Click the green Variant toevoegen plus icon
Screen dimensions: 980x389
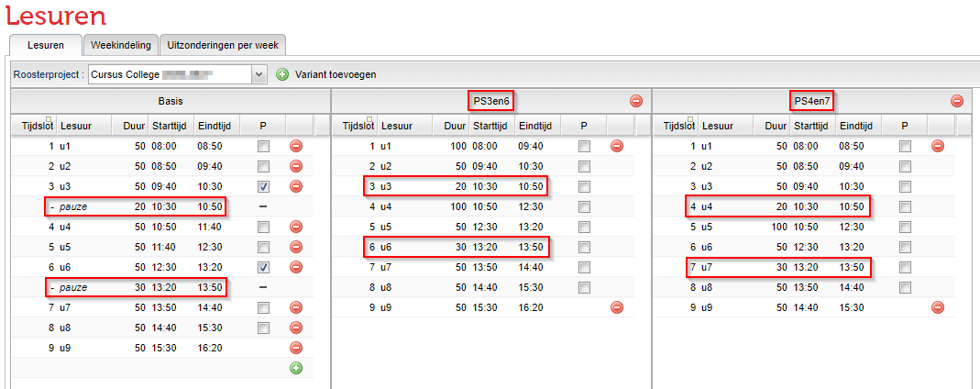[282, 74]
